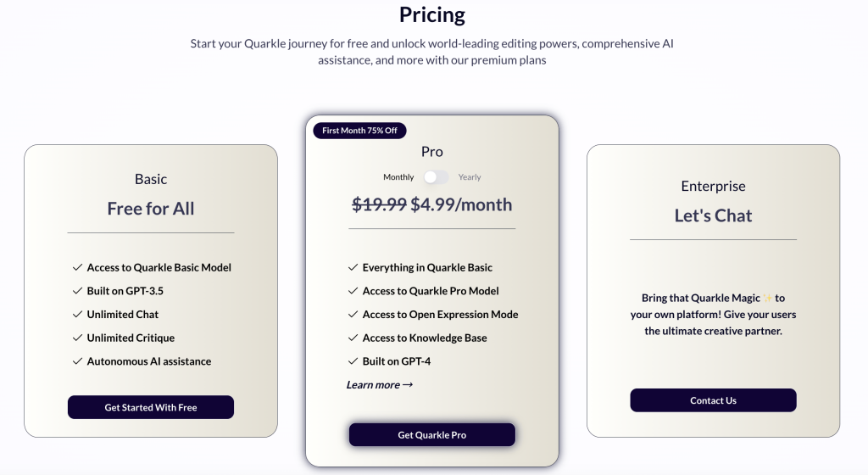Click the Get Quarkle Pro button
The height and width of the screenshot is (475, 868).
[432, 435]
